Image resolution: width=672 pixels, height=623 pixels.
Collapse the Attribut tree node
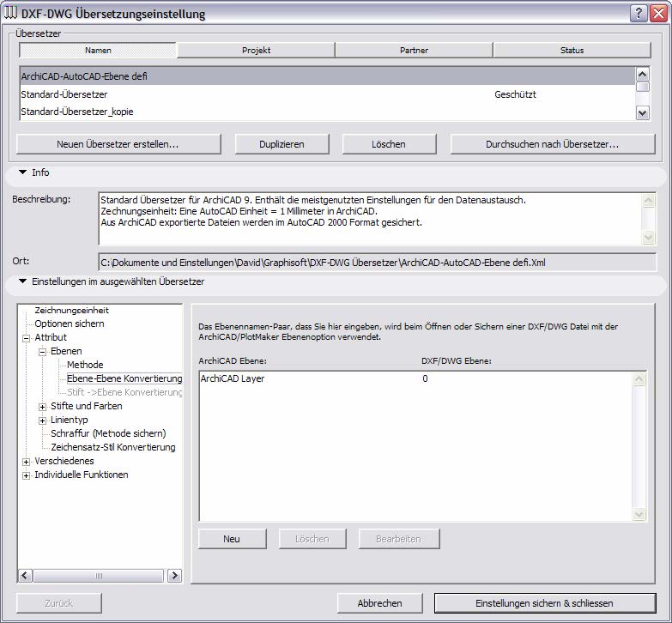coord(26,338)
